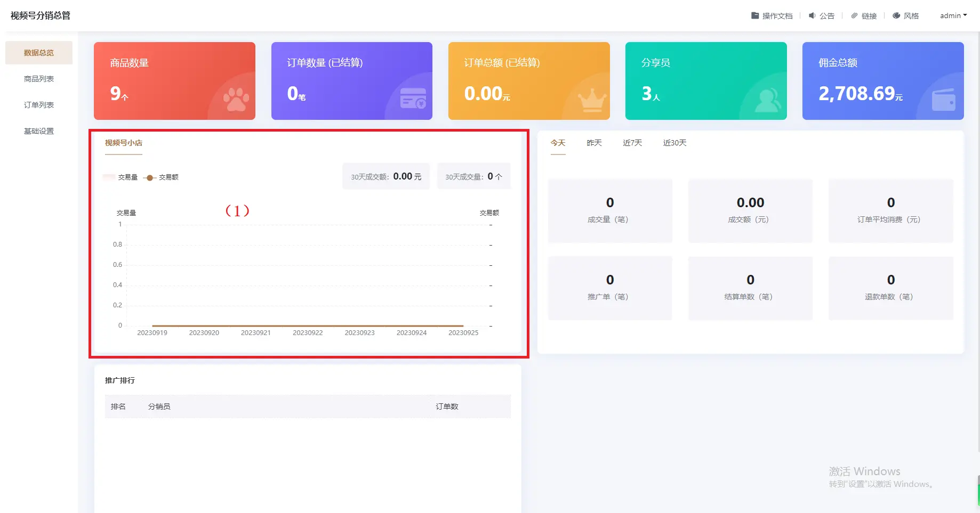Switch to the 近7天 tab
Screen dimensions: 980x513
[x=632, y=143]
